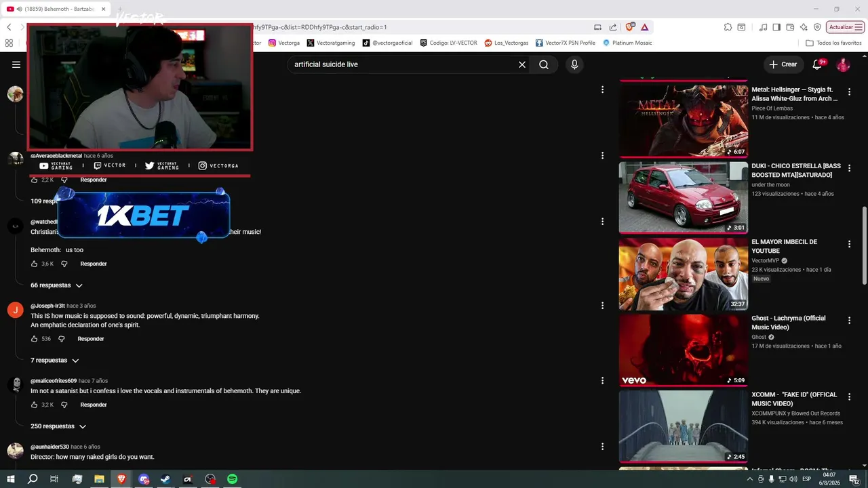This screenshot has width=868, height=488.
Task: Toggle the browser sidebar panel
Action: click(x=776, y=27)
